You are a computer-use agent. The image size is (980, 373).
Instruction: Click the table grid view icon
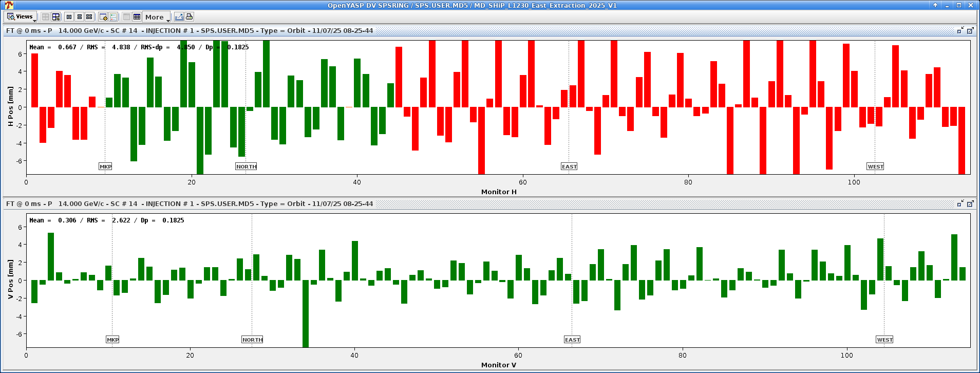[x=137, y=17]
